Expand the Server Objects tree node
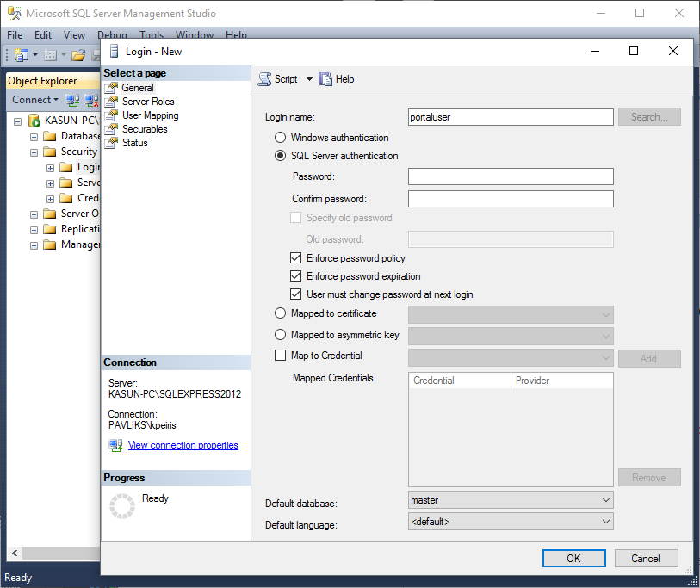The width and height of the screenshot is (700, 588). point(34,214)
